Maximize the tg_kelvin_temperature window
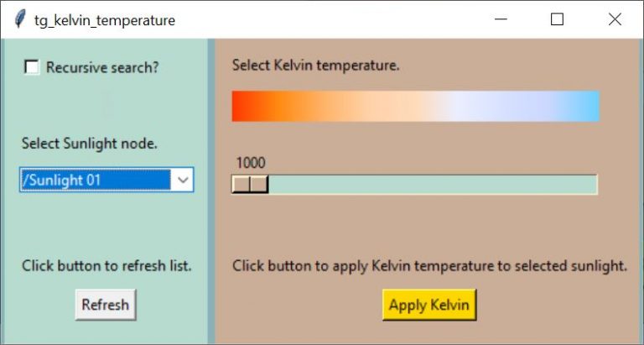The image size is (644, 345). coord(557,19)
